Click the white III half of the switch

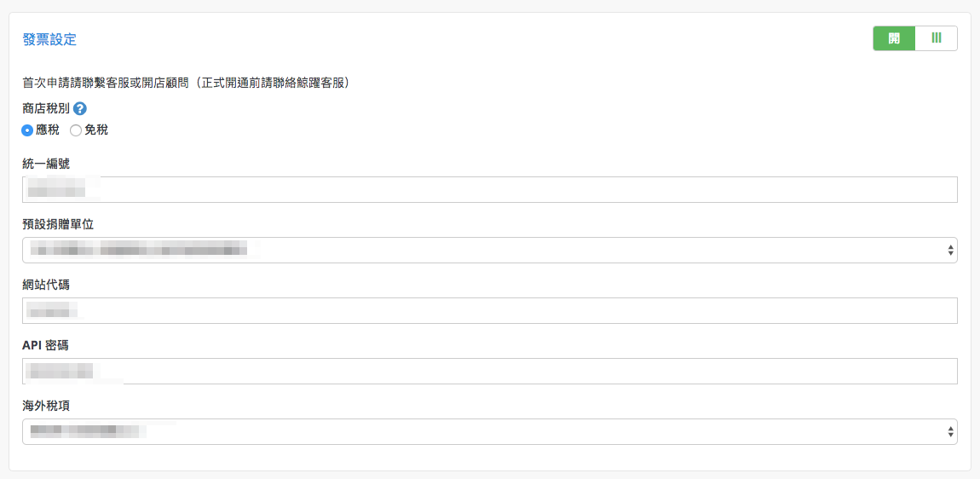(x=936, y=38)
